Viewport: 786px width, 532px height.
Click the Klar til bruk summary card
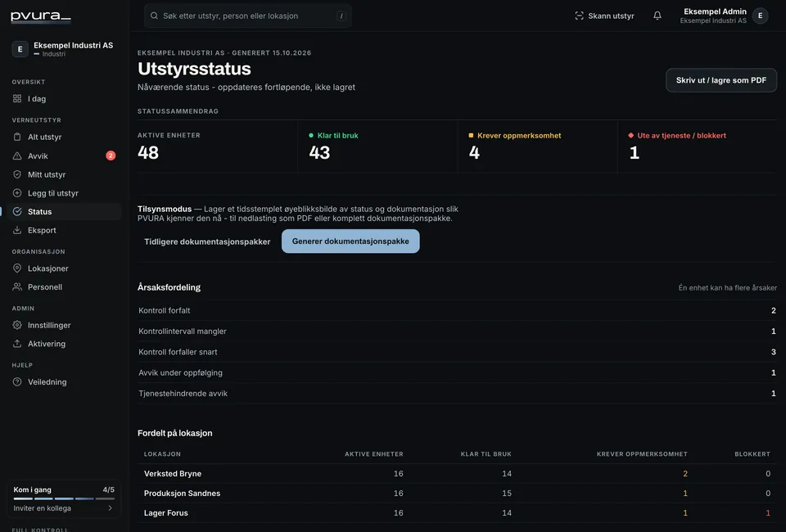[x=377, y=147]
